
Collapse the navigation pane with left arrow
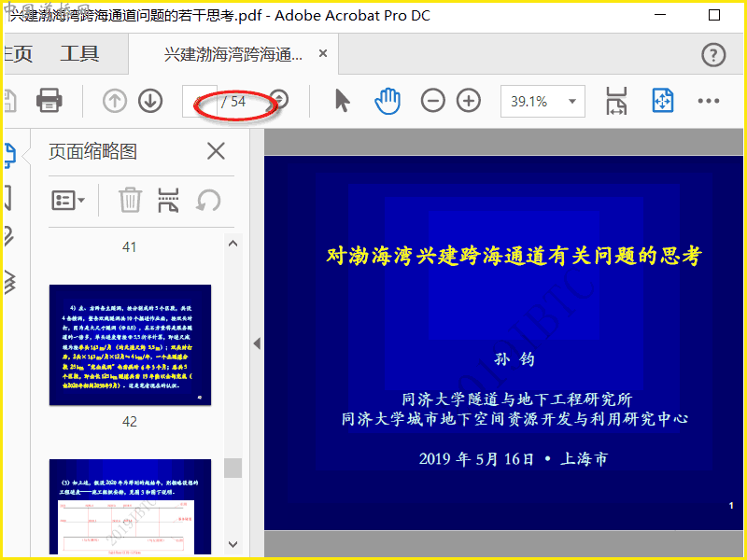tap(258, 343)
